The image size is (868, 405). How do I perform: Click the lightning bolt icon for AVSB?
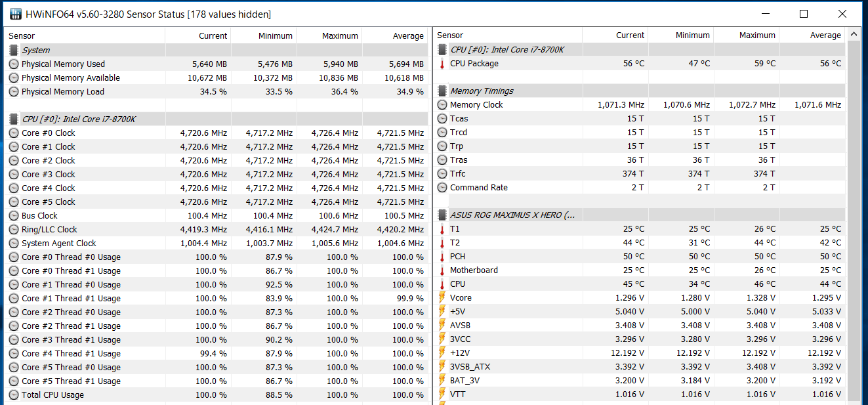click(x=442, y=325)
